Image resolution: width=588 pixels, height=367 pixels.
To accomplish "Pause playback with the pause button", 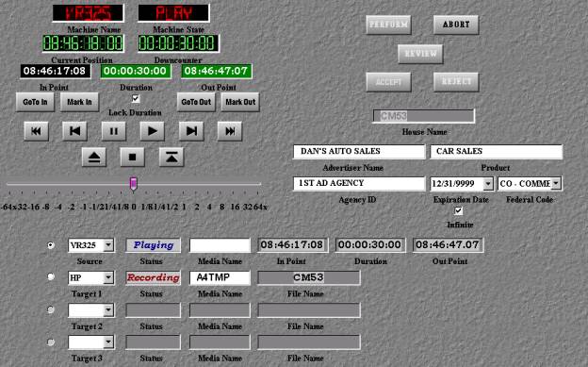I will pos(114,131).
